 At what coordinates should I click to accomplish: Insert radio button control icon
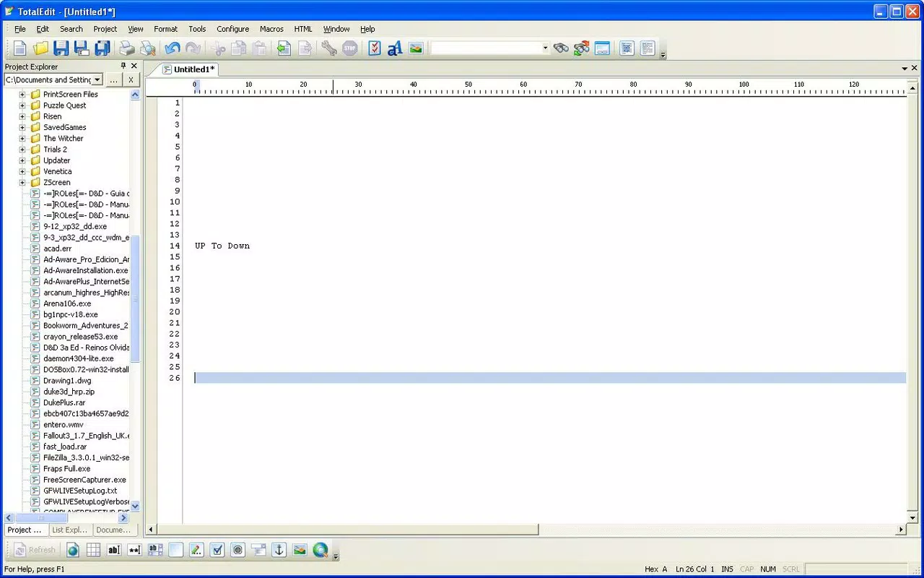click(x=237, y=550)
